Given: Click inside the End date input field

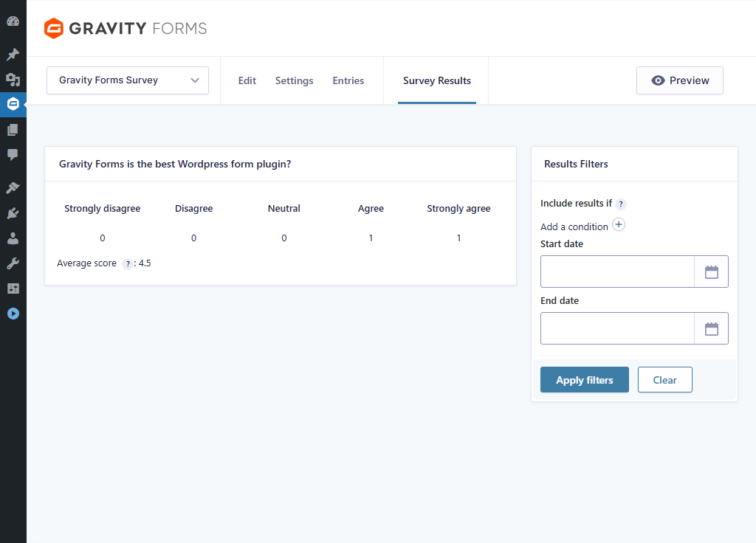Looking at the screenshot, I should point(617,328).
